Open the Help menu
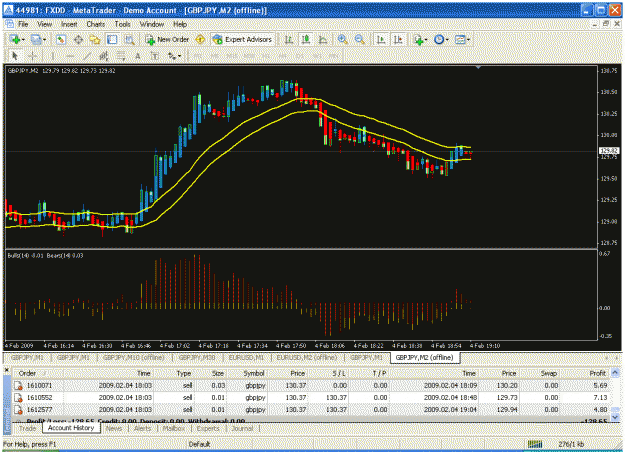This screenshot has width=625, height=452. click(x=180, y=24)
